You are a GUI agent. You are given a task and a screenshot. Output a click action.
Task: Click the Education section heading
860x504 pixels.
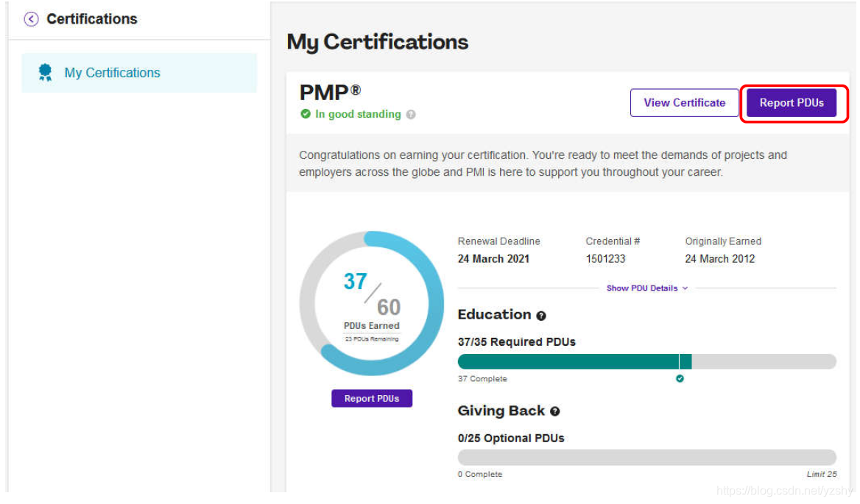coord(495,315)
